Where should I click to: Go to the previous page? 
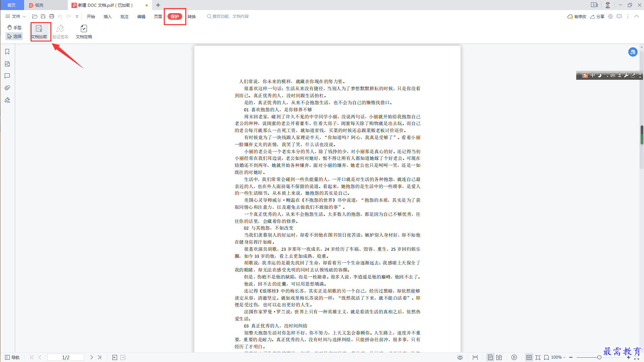click(40, 357)
